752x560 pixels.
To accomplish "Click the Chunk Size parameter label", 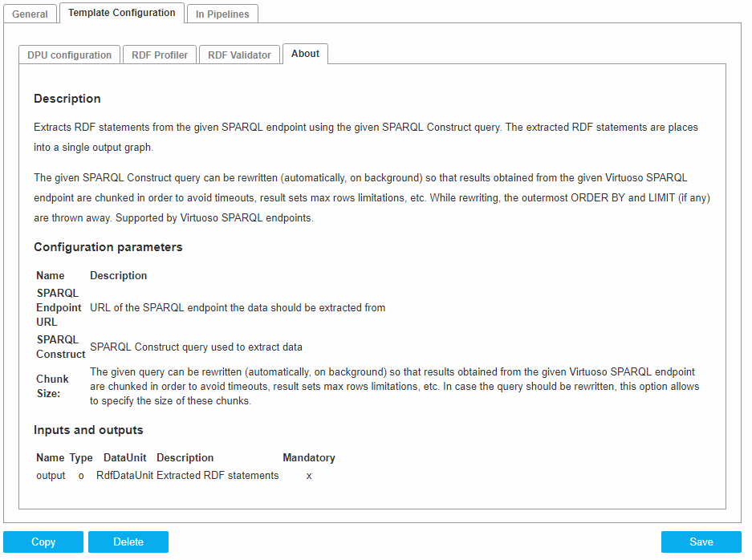I will (x=53, y=386).
